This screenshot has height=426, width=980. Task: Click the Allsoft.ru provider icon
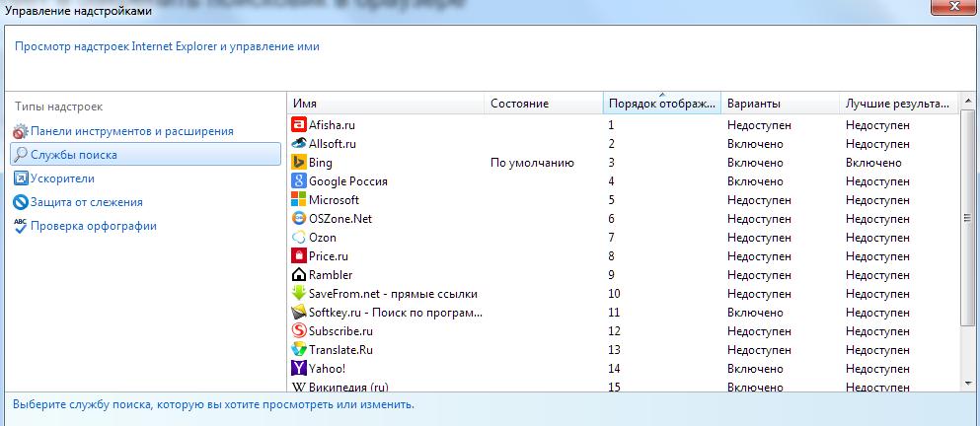pos(299,144)
